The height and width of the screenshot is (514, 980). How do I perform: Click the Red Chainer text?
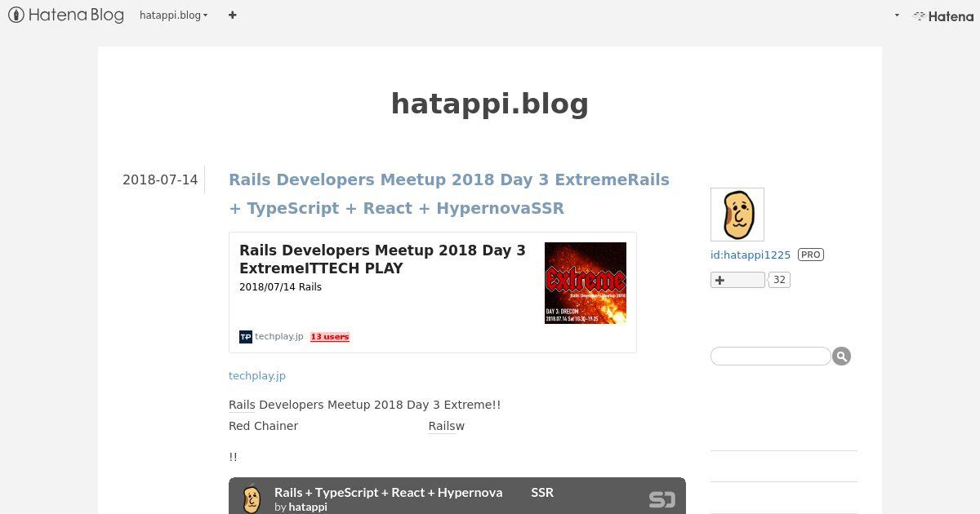point(264,426)
